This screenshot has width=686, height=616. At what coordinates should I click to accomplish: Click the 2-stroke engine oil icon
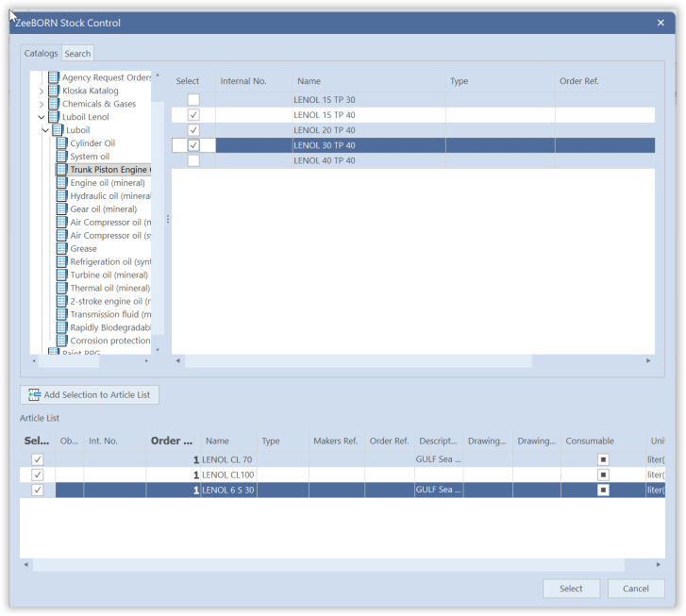pyautogui.click(x=61, y=301)
